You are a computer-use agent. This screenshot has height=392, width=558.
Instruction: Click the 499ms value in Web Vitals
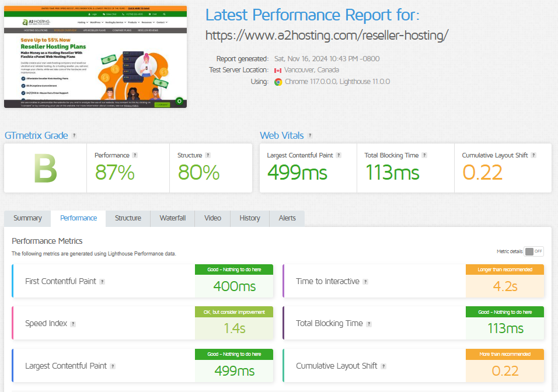pos(297,173)
